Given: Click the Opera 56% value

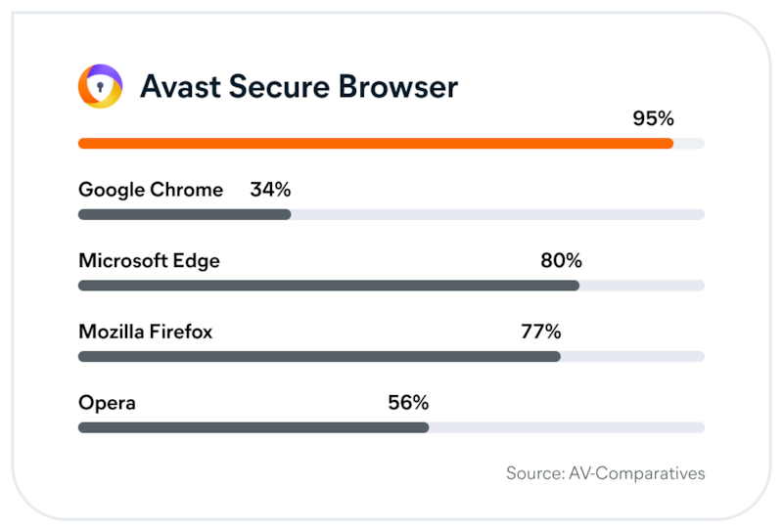Looking at the screenshot, I should click(408, 403).
